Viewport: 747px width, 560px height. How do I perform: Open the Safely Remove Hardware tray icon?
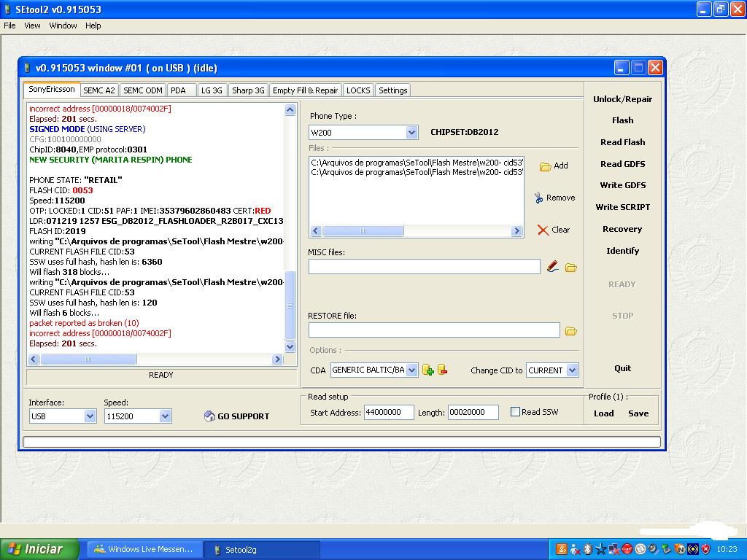[x=666, y=549]
